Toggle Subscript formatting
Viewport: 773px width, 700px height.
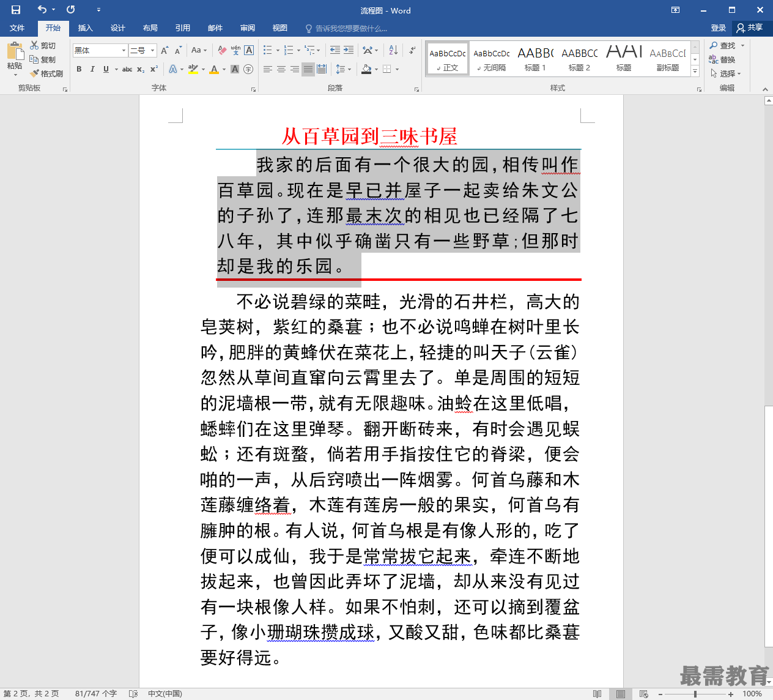141,69
